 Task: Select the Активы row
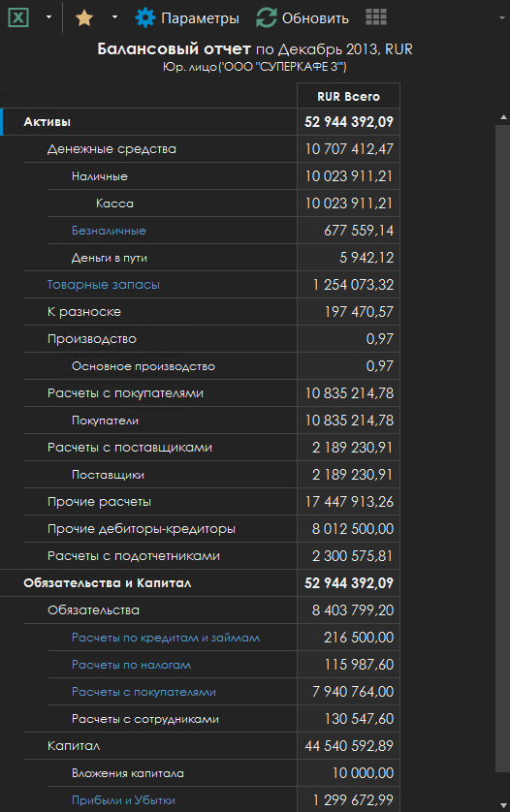pos(200,122)
